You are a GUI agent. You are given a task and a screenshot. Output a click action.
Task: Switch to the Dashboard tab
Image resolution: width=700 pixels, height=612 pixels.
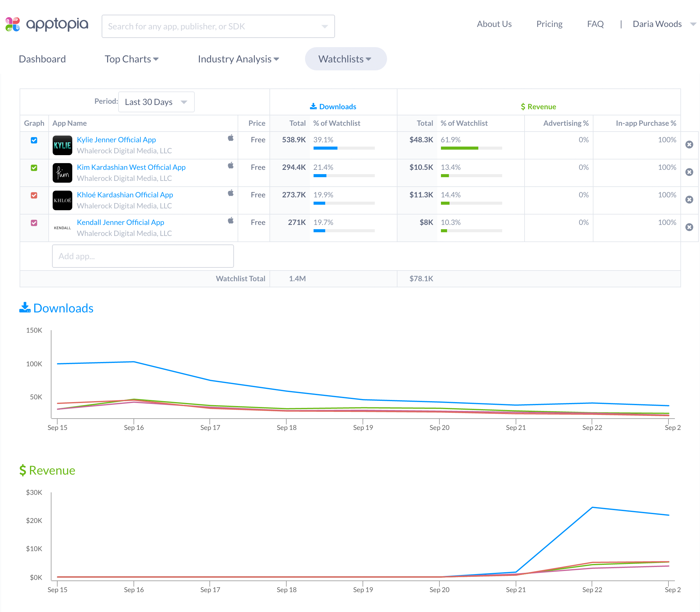point(42,59)
